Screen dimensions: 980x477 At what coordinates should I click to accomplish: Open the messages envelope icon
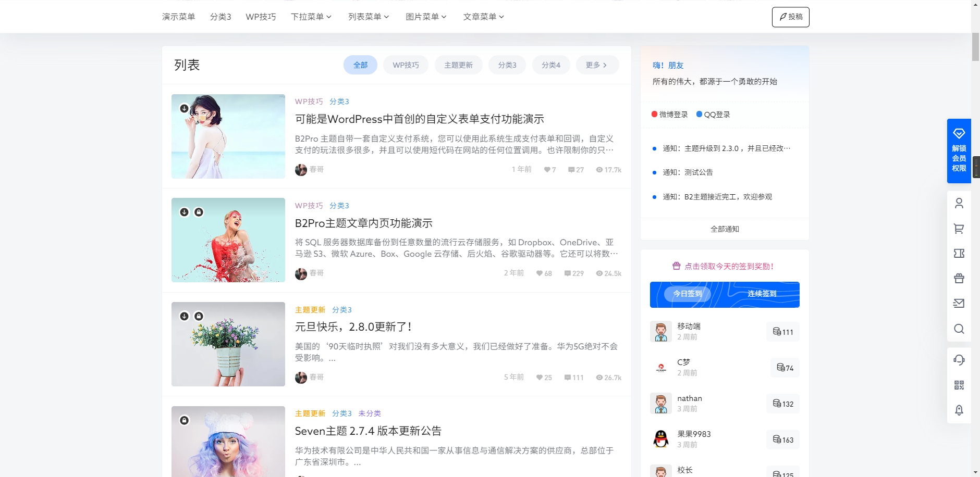tap(959, 303)
